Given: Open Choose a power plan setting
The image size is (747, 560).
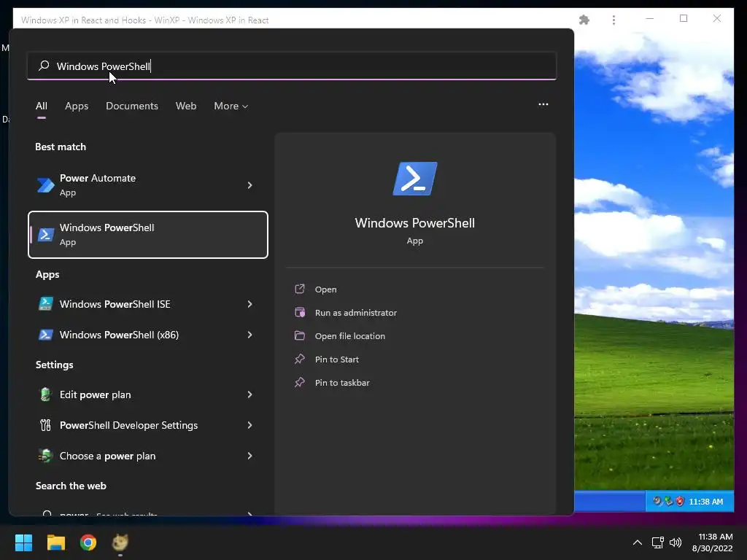Looking at the screenshot, I should (x=147, y=456).
